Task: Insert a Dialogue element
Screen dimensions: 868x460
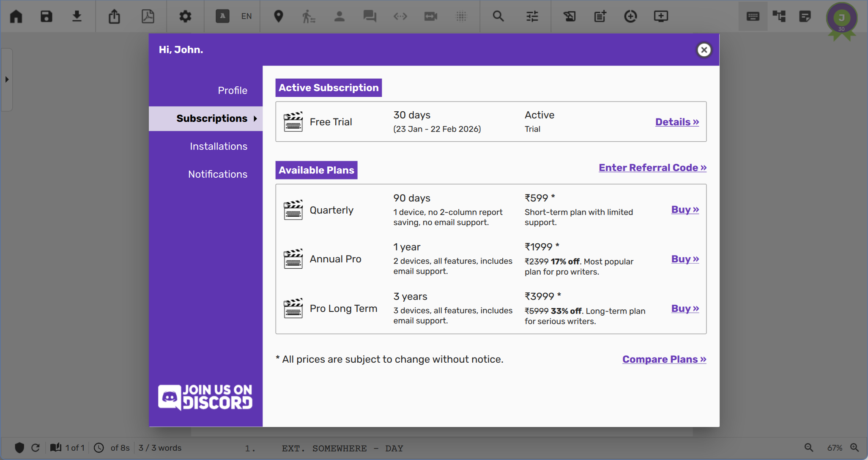Action: click(369, 16)
